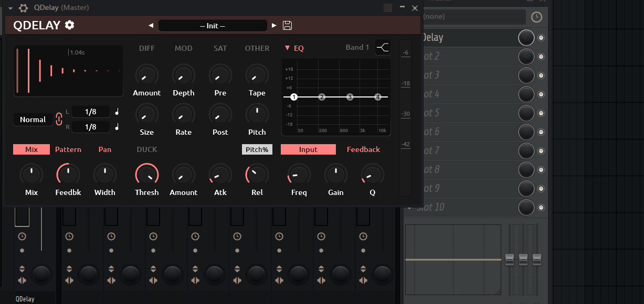Image resolution: width=644 pixels, height=304 pixels.
Task: Click the ducking Thresh knob
Action: click(147, 174)
